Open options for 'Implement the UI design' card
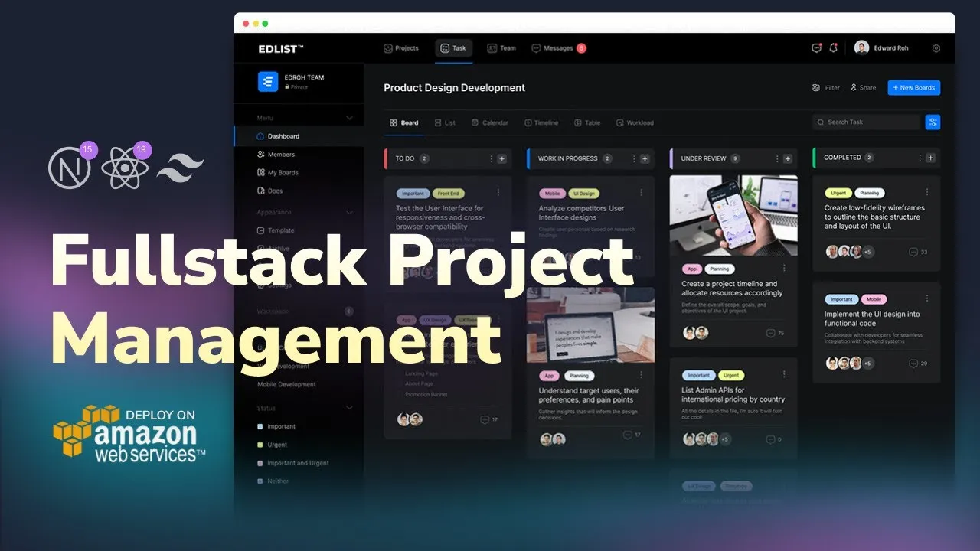This screenshot has width=980, height=551. tap(927, 298)
